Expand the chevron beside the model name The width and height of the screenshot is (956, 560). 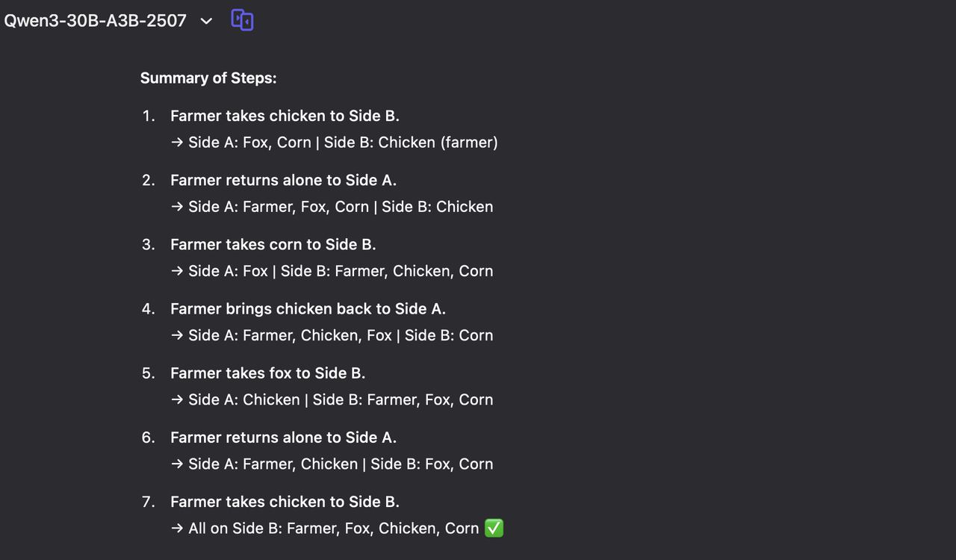tap(207, 22)
